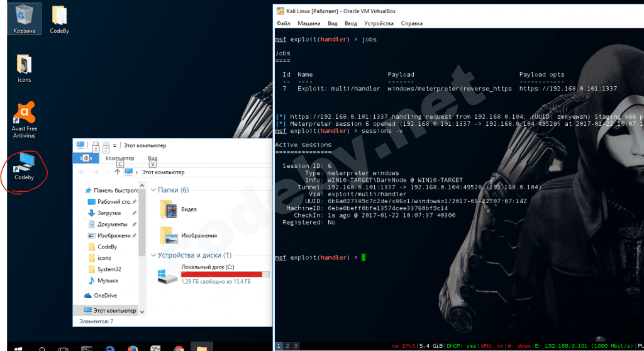The image size is (644, 351).
Task: Click the Windows Start button
Action: coord(18,348)
